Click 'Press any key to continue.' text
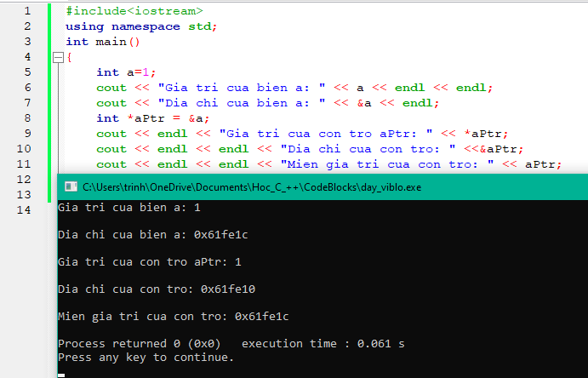The image size is (588, 378). pos(146,358)
